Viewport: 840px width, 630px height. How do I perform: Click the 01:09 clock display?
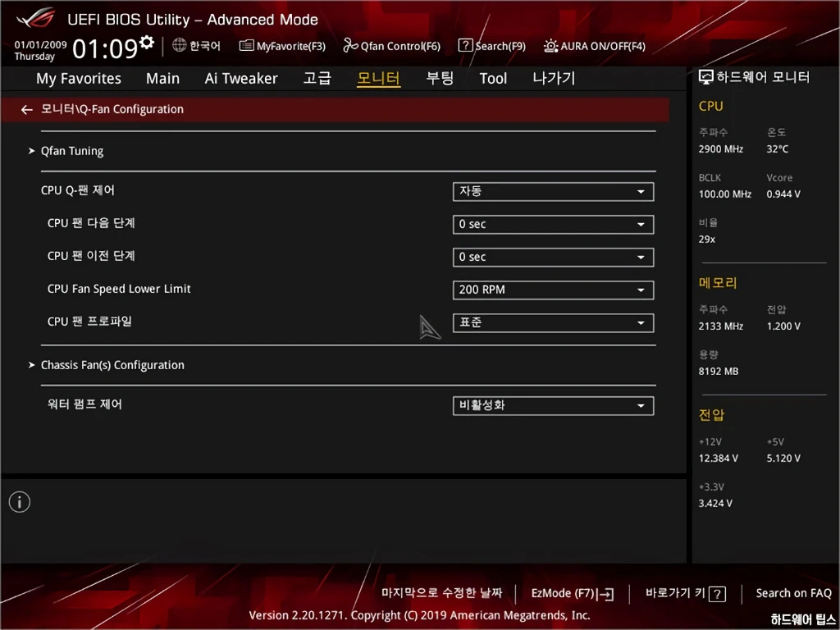click(105, 48)
